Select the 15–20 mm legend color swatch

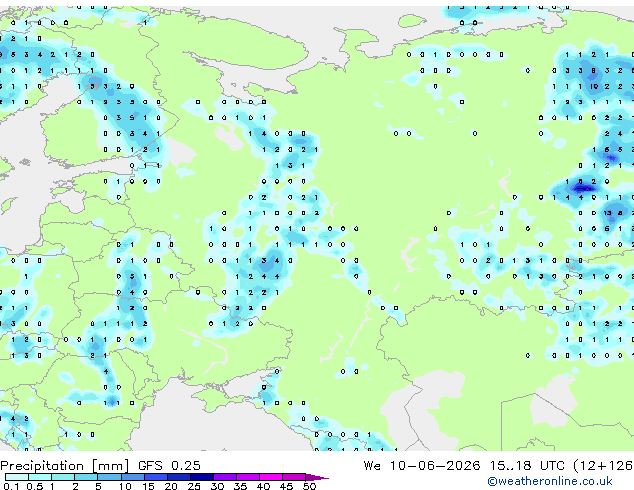pos(155,477)
